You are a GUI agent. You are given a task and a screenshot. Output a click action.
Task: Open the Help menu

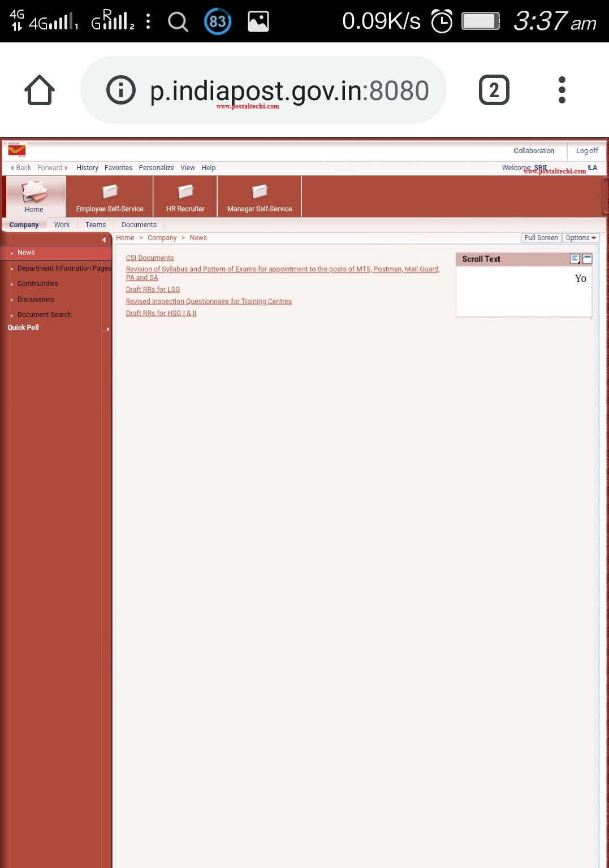[209, 168]
